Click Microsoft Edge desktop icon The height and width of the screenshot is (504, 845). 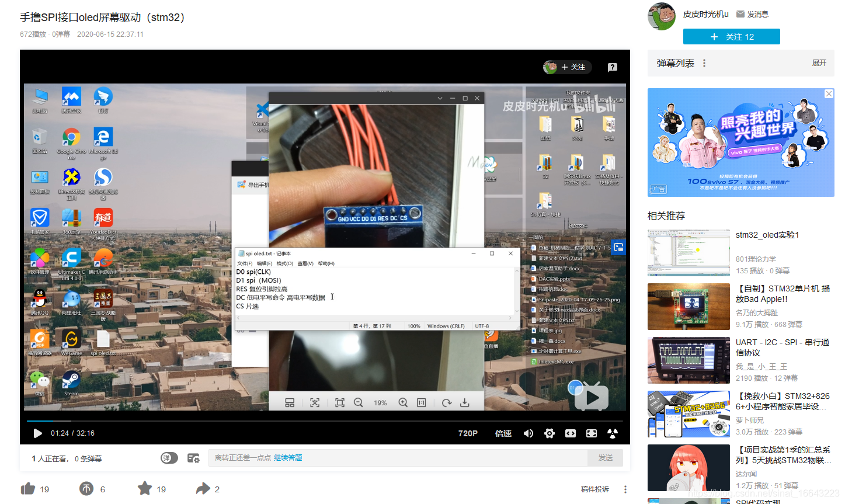[103, 142]
